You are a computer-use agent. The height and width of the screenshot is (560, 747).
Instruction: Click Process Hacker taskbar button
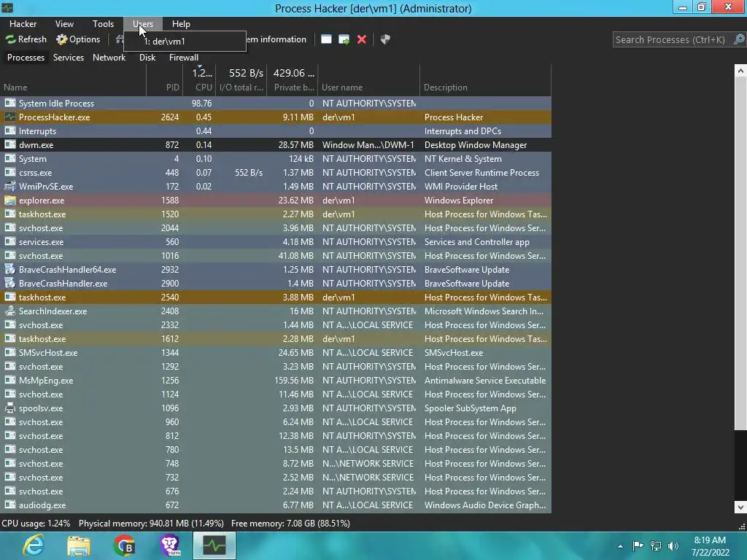click(x=214, y=545)
